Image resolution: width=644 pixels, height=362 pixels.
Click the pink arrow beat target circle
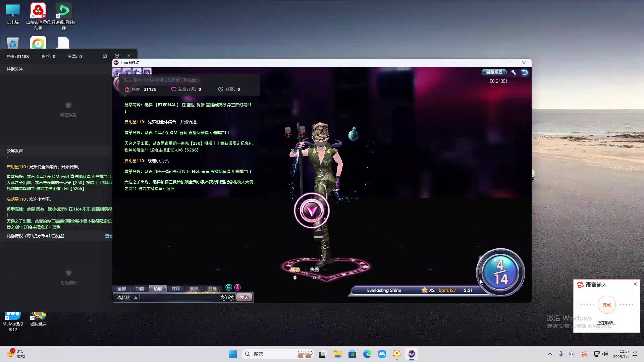[x=312, y=210]
